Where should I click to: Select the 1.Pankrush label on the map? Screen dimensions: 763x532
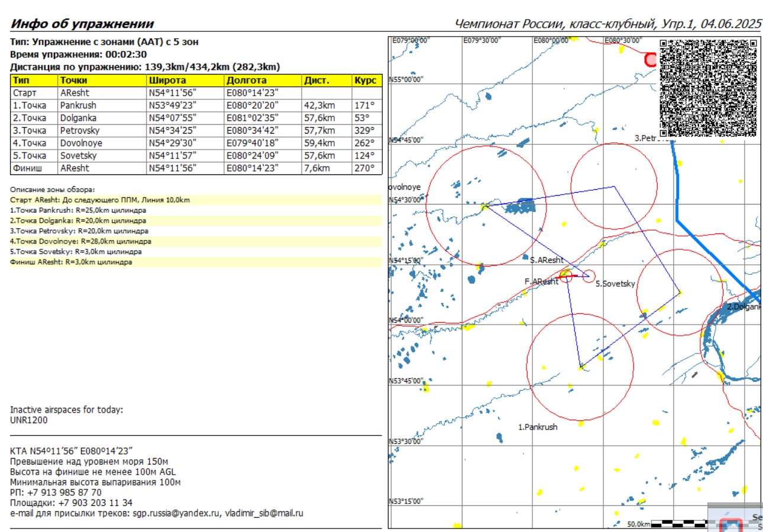pos(538,427)
